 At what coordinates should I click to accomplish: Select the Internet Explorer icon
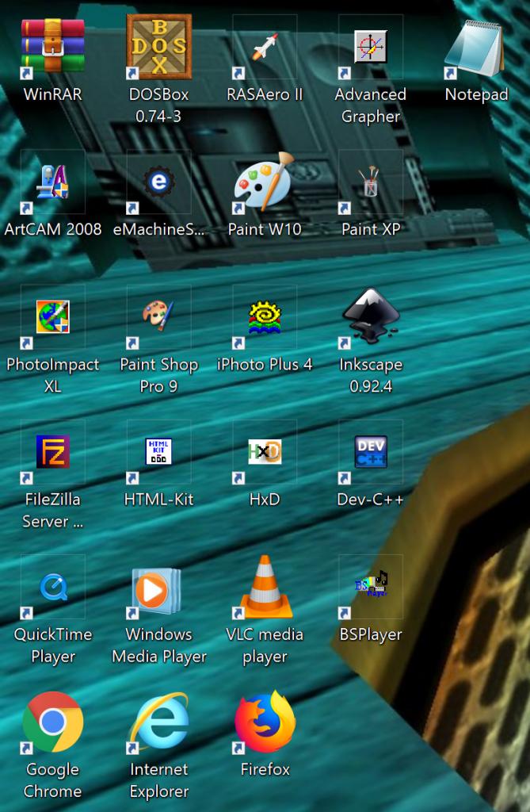tap(159, 722)
